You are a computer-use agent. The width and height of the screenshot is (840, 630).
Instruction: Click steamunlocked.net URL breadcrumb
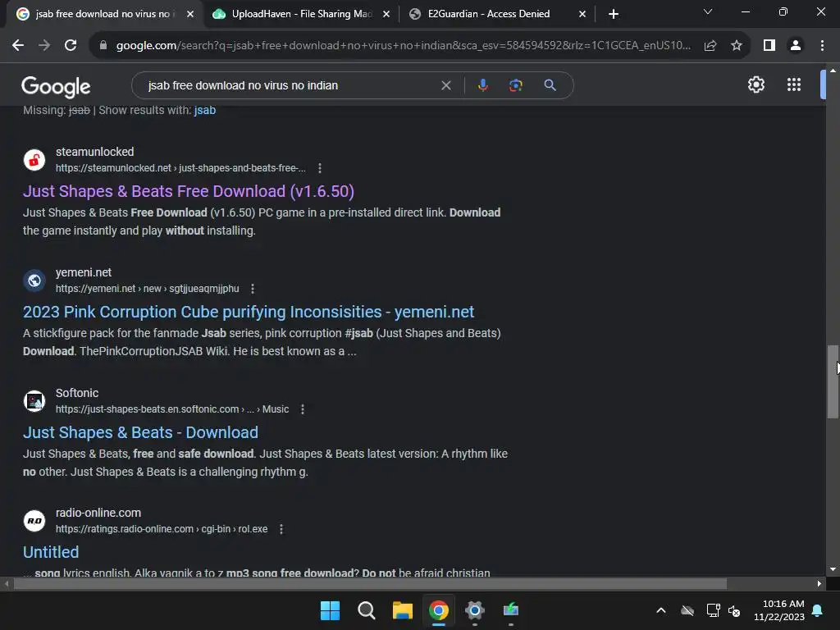[180, 168]
